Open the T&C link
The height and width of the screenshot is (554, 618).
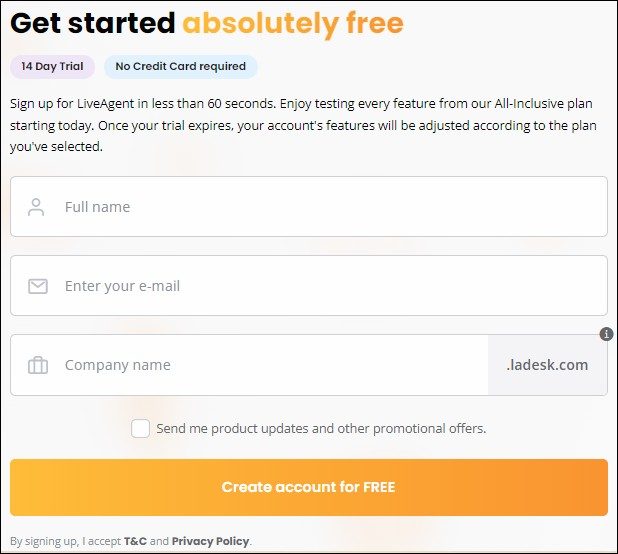(135, 541)
